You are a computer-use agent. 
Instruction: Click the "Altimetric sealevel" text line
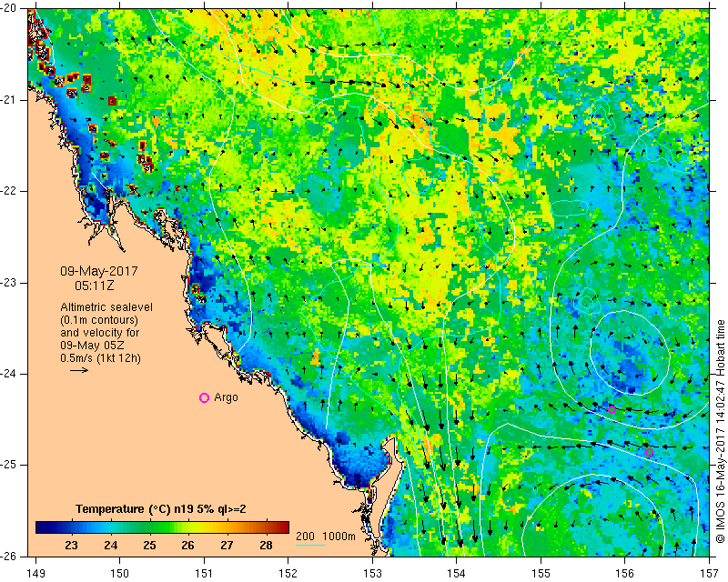click(106, 307)
